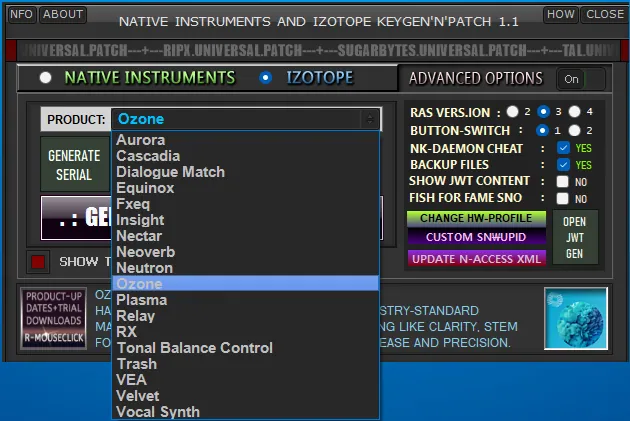Choose Velvet from the product list
Screen dimensions: 630x421
point(245,396)
